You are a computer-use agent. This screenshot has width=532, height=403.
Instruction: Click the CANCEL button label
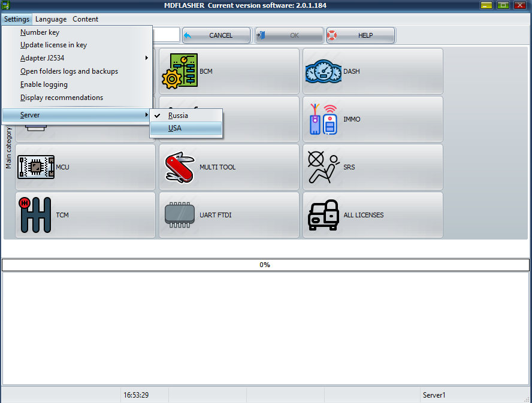[221, 35]
